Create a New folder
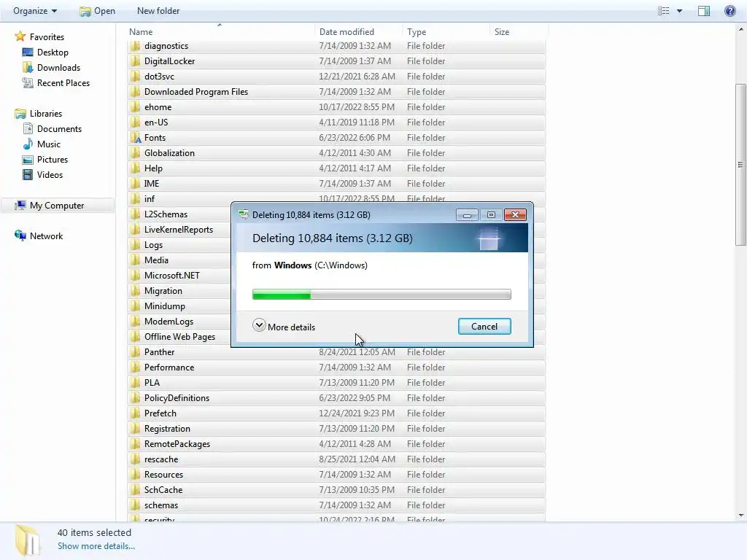This screenshot has height=560, width=747. coord(158,10)
